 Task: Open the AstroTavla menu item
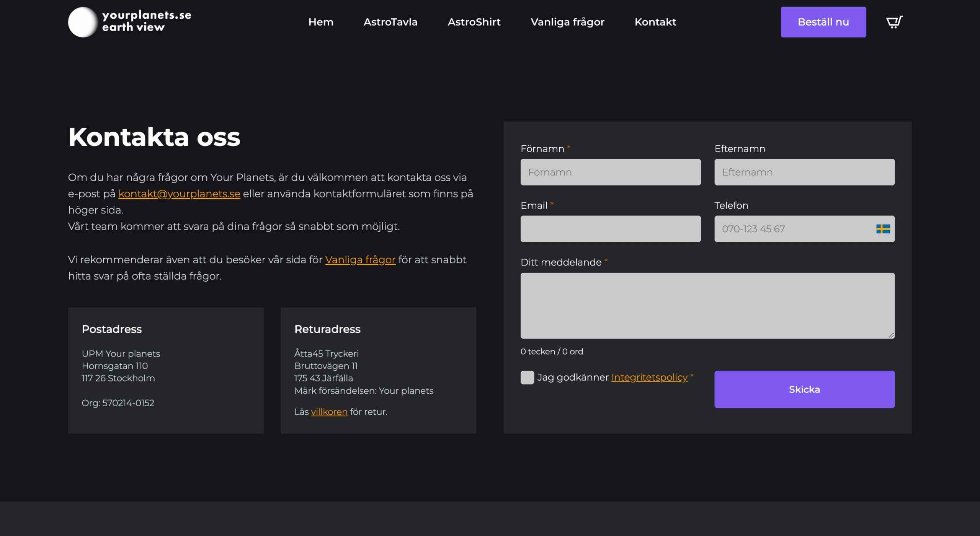tap(390, 22)
